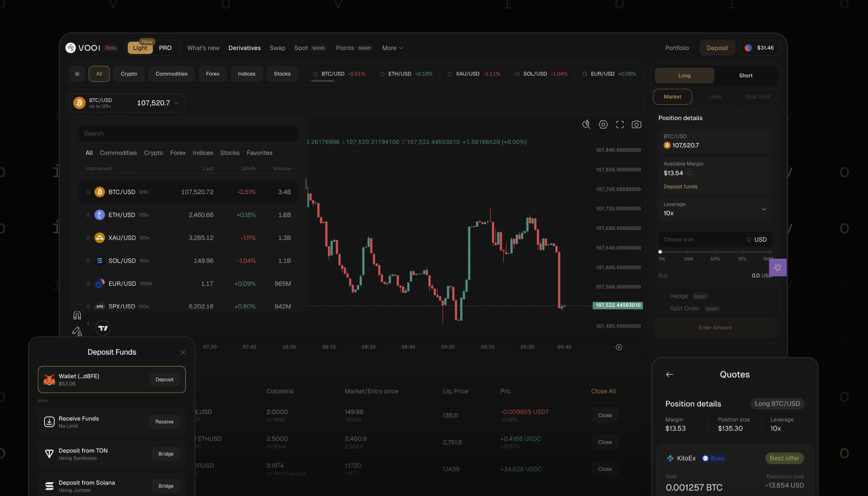
Task: Click the Close All positions link
Action: 603,391
